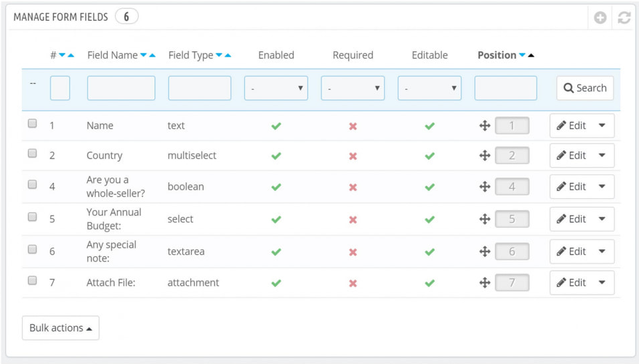Image resolution: width=639 pixels, height=364 pixels.
Task: Expand Edit options arrow for whole-seller row
Action: click(602, 186)
